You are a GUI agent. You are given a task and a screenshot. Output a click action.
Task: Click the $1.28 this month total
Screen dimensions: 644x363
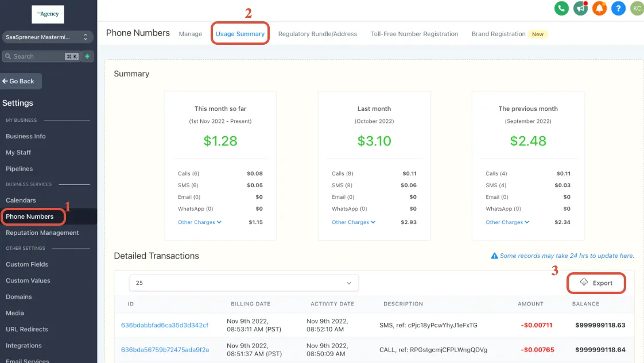(220, 141)
